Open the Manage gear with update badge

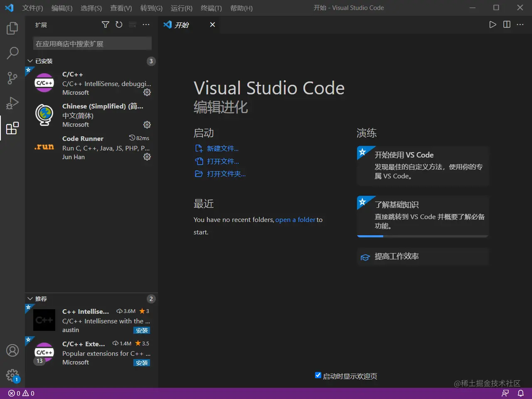(12, 376)
